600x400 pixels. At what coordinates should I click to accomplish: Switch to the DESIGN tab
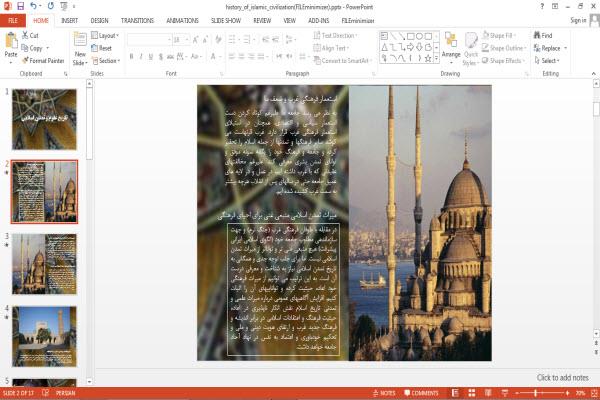[x=99, y=20]
